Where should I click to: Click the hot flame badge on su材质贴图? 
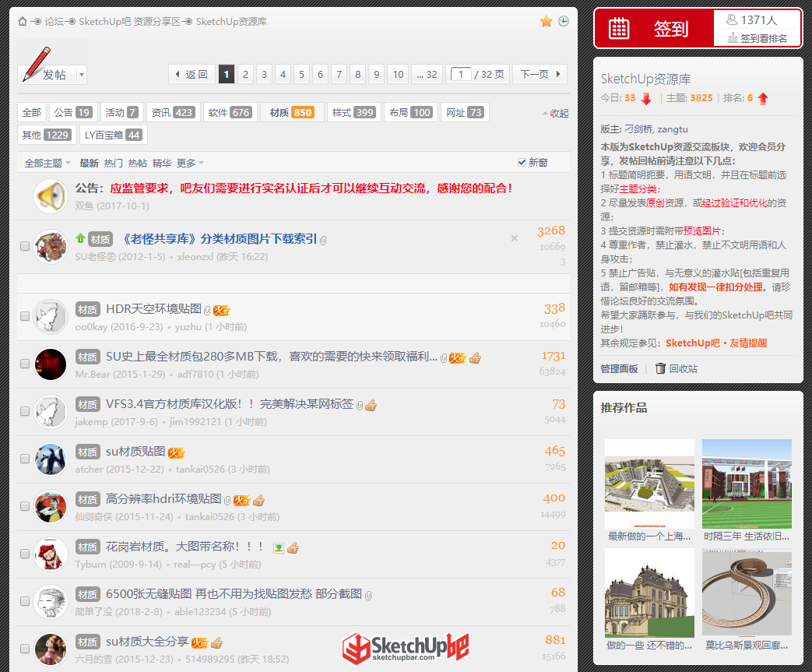[177, 453]
